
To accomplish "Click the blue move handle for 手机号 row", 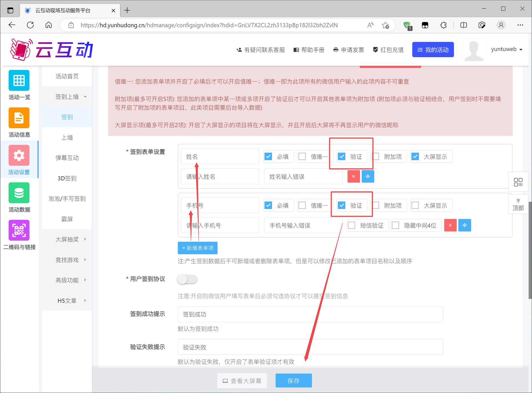I will tap(464, 225).
